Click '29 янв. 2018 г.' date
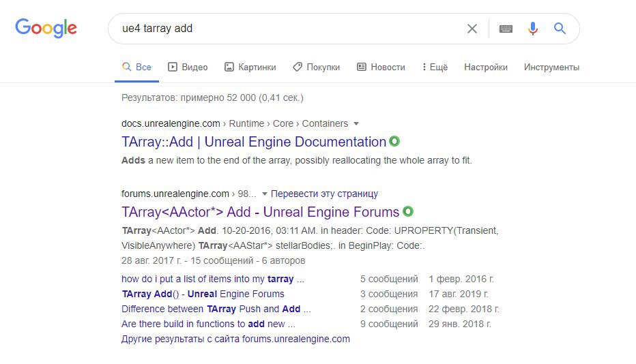Screen dimensions: 636x364 tap(459, 324)
